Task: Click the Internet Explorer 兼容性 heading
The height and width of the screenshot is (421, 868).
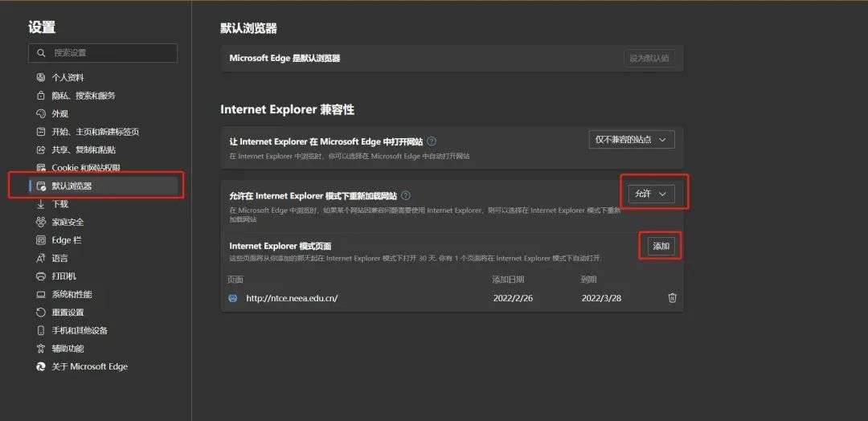Action: coord(287,109)
